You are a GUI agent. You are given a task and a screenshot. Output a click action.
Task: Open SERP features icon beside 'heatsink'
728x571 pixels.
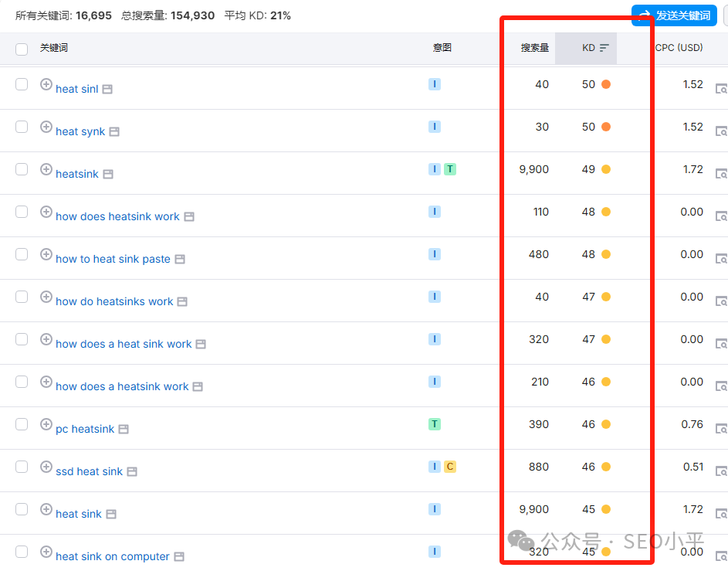tap(108, 174)
